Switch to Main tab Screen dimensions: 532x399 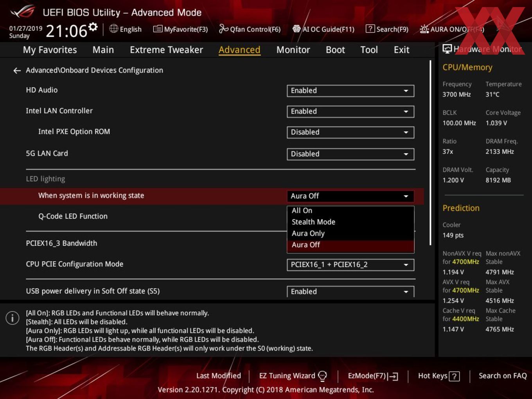[103, 50]
